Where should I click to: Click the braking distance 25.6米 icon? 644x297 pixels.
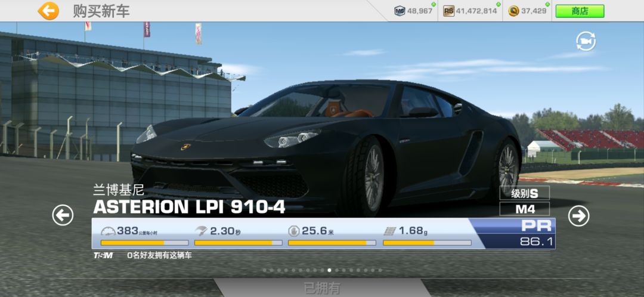293,231
